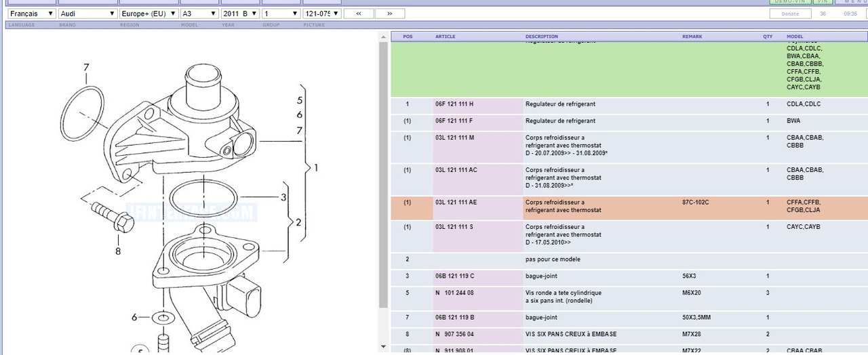Image resolution: width=868 pixels, height=355 pixels.
Task: Open the Language dropdown showing Français
Action: 32,14
